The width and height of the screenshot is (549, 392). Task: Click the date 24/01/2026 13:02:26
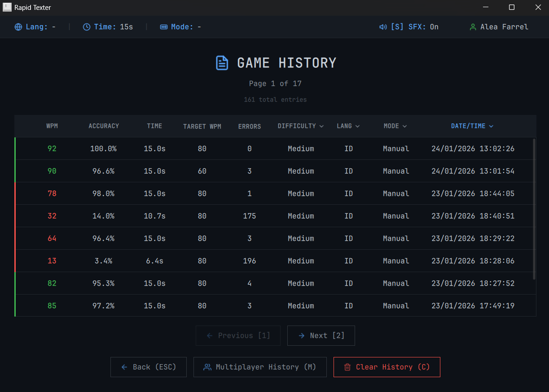click(x=473, y=149)
